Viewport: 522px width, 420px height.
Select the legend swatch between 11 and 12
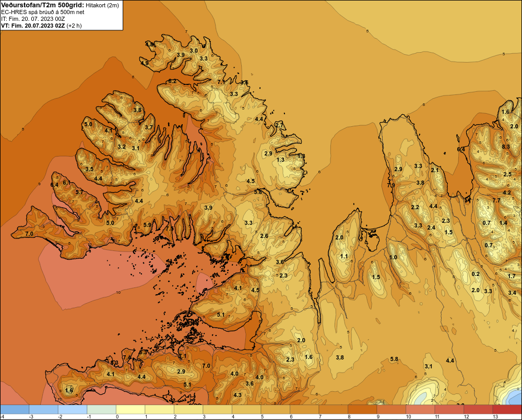coord(449,410)
